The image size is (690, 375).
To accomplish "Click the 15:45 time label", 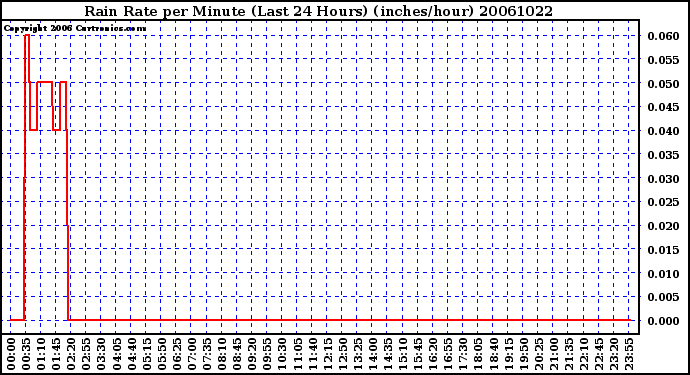I will (x=417, y=354).
